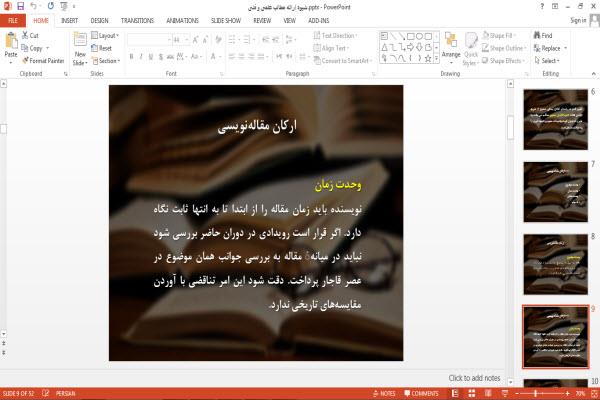The image size is (600, 400).
Task: Open the Arrange menu
Action: pos(451,48)
